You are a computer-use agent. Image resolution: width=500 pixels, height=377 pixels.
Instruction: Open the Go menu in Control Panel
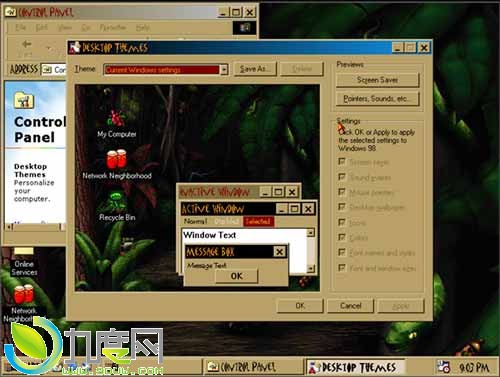[x=86, y=28]
